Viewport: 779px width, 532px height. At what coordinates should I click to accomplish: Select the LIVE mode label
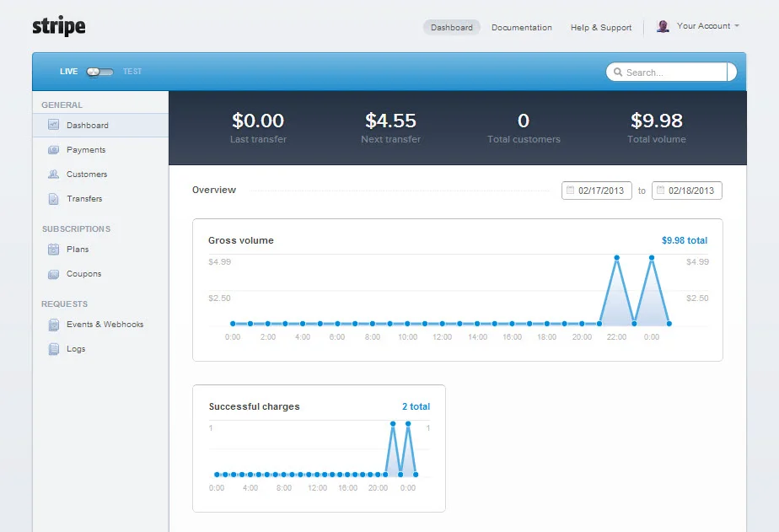click(68, 72)
